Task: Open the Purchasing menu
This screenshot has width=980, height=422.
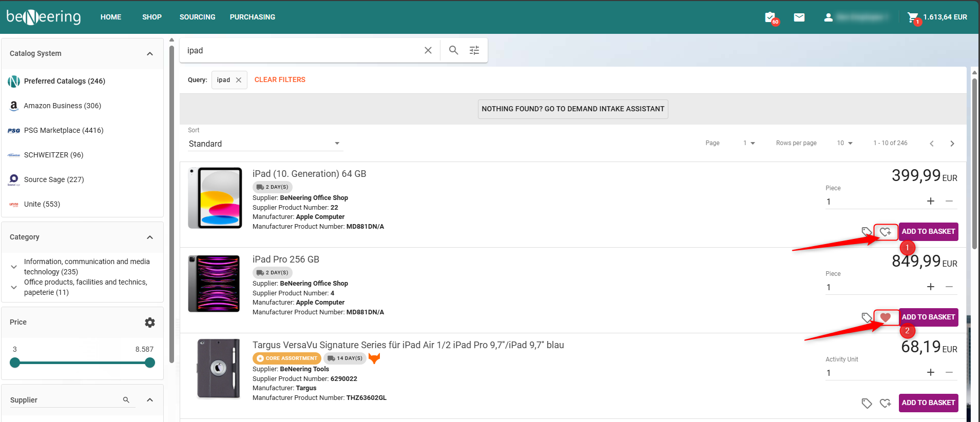Action: tap(252, 17)
